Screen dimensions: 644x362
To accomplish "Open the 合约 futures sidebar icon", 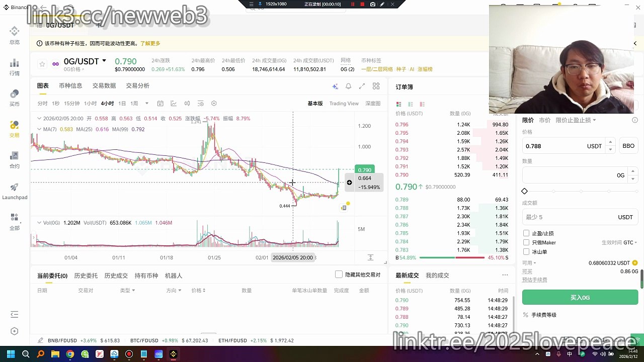I will [x=15, y=156].
